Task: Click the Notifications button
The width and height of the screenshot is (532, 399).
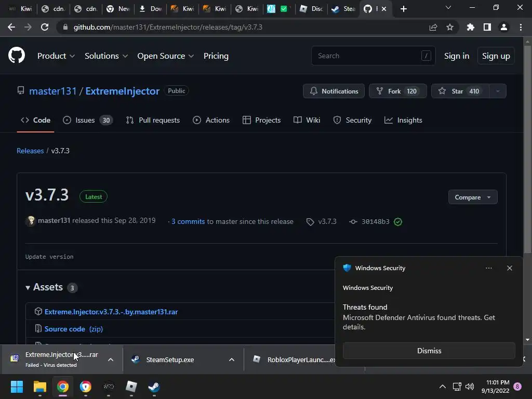Action: tap(334, 91)
